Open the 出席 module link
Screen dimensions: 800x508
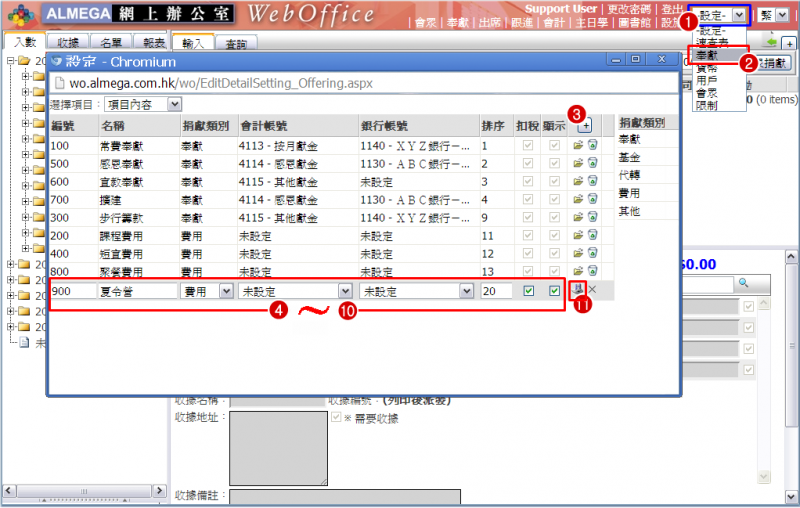(x=490, y=22)
